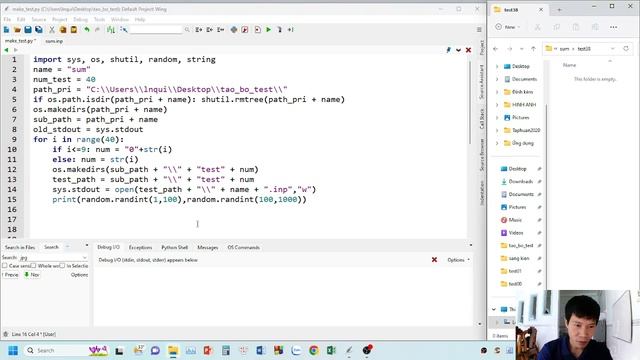Viewport: 640px width, 360px height.
Task: Open Options in the Search panel
Action: click(x=79, y=275)
